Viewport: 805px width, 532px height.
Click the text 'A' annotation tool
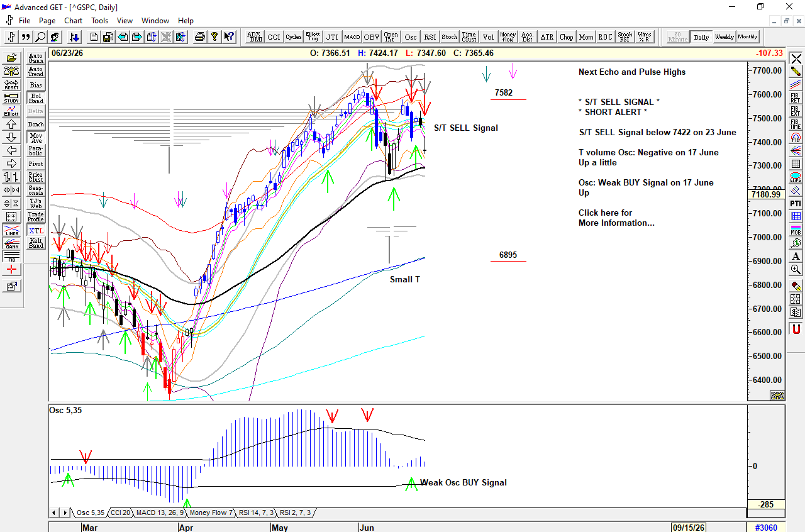pyautogui.click(x=796, y=257)
